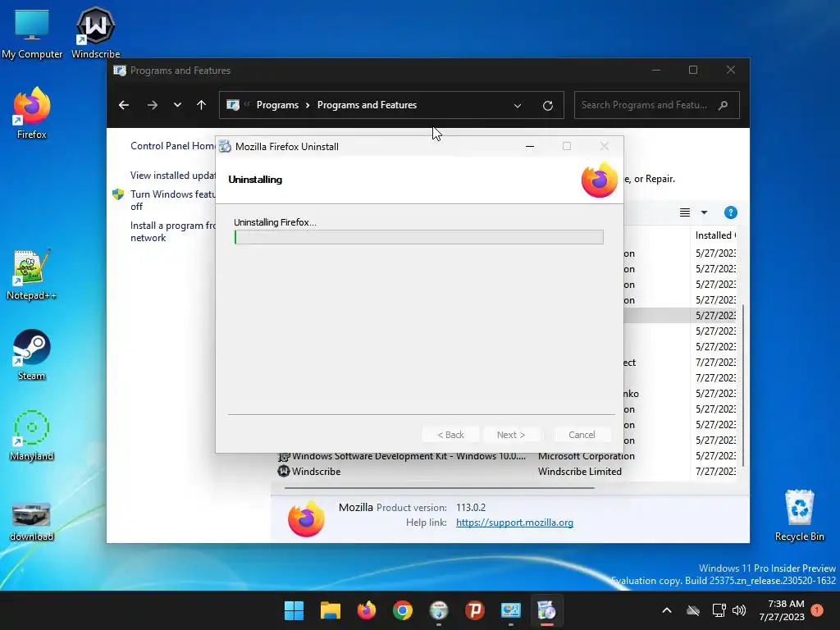840x630 pixels.
Task: Open the red P app on the taskbar
Action: [x=475, y=610]
